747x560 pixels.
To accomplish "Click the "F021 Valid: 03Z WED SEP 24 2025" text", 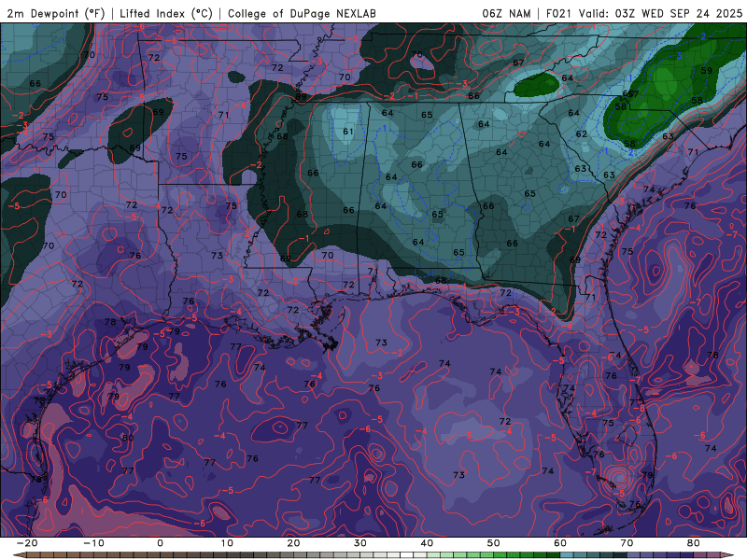I will [644, 14].
